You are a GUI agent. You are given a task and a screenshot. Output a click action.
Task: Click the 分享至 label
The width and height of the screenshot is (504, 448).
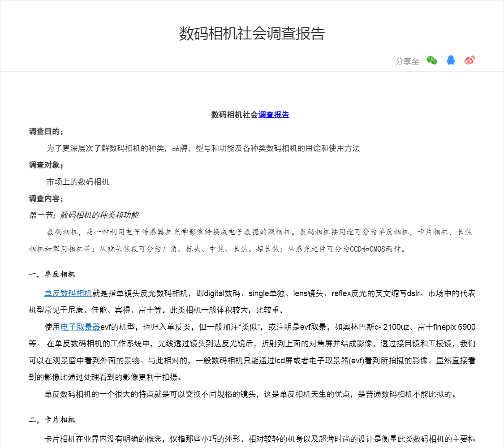pos(407,61)
